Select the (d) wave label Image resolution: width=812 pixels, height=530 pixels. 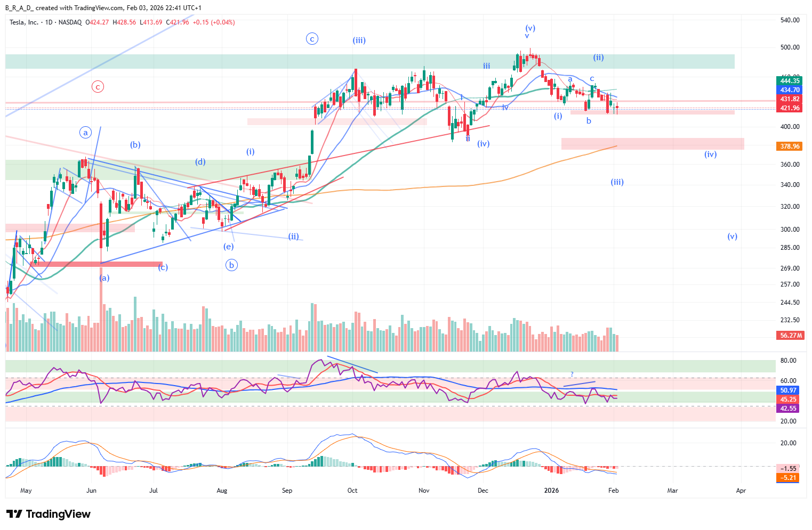[x=200, y=162]
